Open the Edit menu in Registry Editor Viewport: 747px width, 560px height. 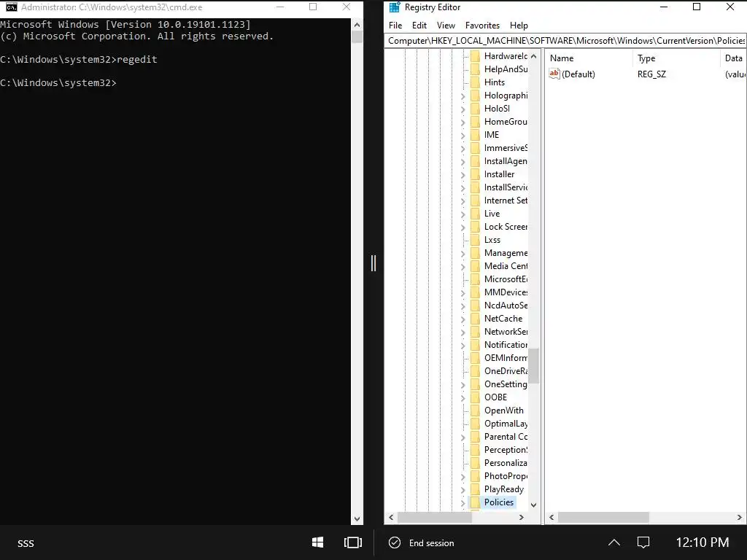click(419, 26)
